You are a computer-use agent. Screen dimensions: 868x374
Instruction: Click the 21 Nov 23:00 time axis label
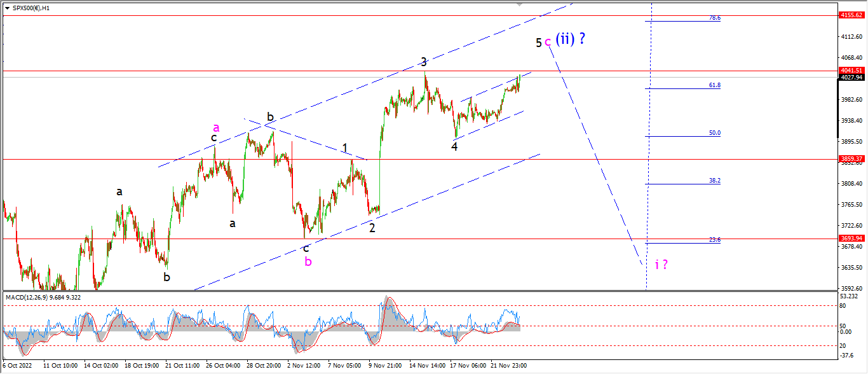click(x=508, y=366)
